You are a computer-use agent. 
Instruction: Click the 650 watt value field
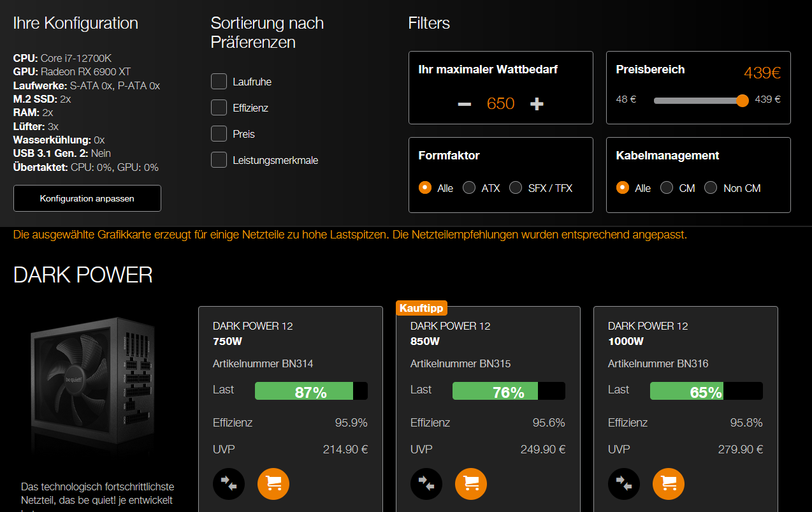[x=501, y=104]
